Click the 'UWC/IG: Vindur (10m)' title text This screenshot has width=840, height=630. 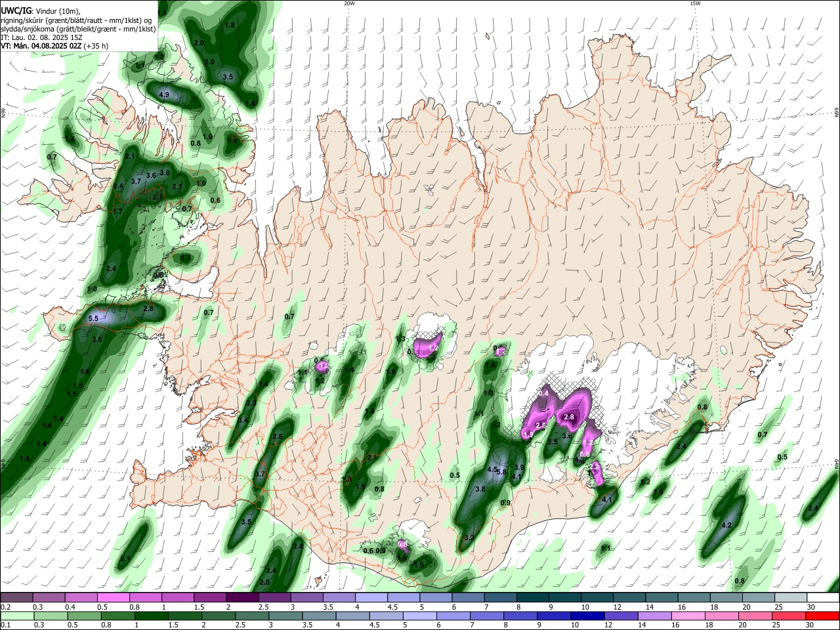click(x=40, y=11)
